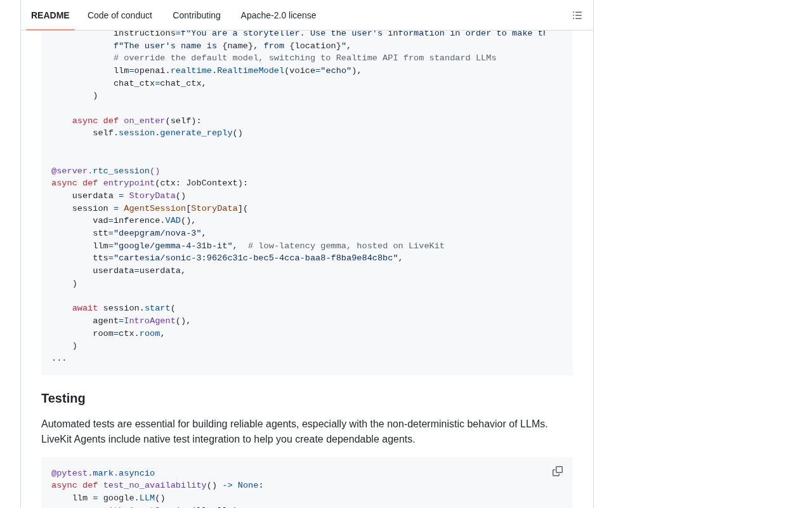Click the "async def on_enter(self):" line
Image resolution: width=812 pixels, height=508 pixels.
[x=136, y=121]
